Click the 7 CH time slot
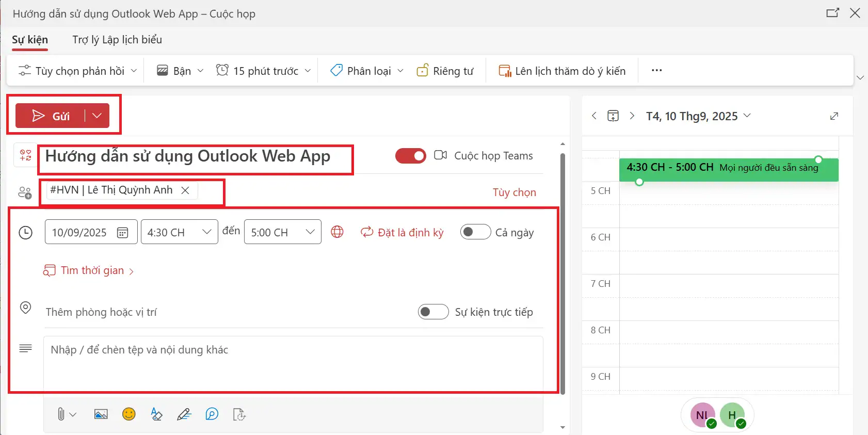The width and height of the screenshot is (868, 435). point(729,297)
